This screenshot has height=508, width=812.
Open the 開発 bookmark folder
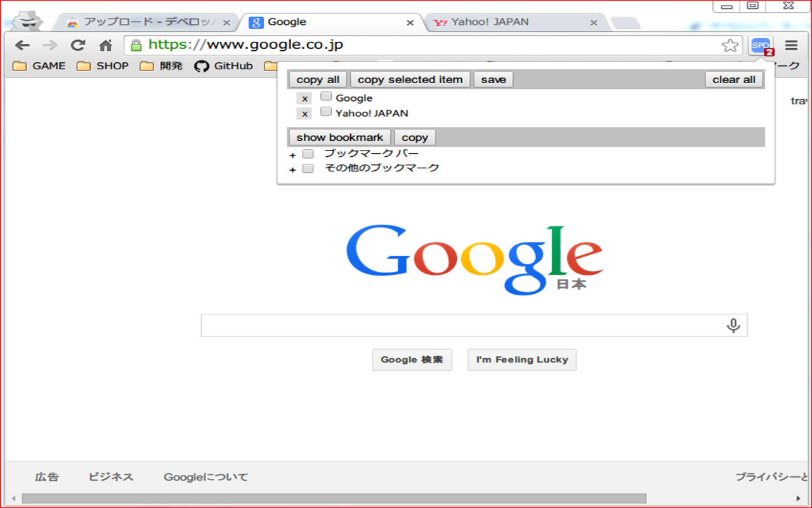coord(161,66)
